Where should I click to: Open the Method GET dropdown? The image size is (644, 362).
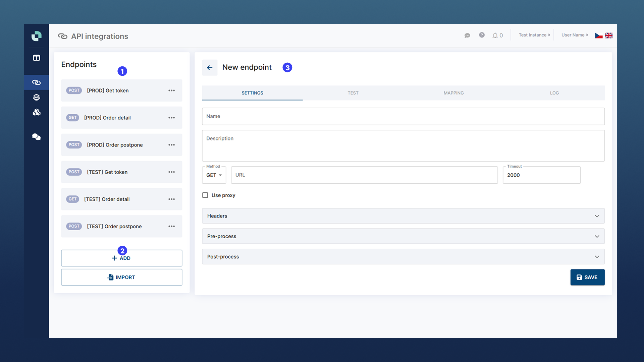point(214,175)
